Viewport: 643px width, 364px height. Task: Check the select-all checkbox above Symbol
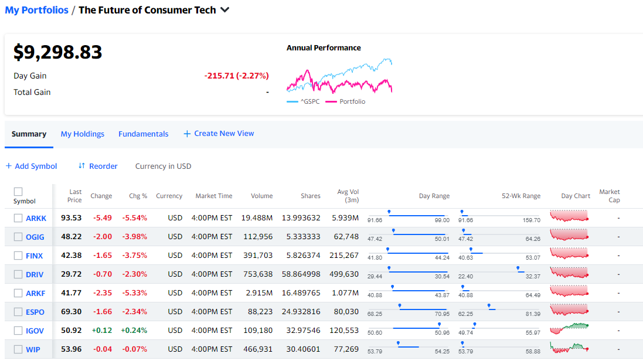tap(18, 192)
